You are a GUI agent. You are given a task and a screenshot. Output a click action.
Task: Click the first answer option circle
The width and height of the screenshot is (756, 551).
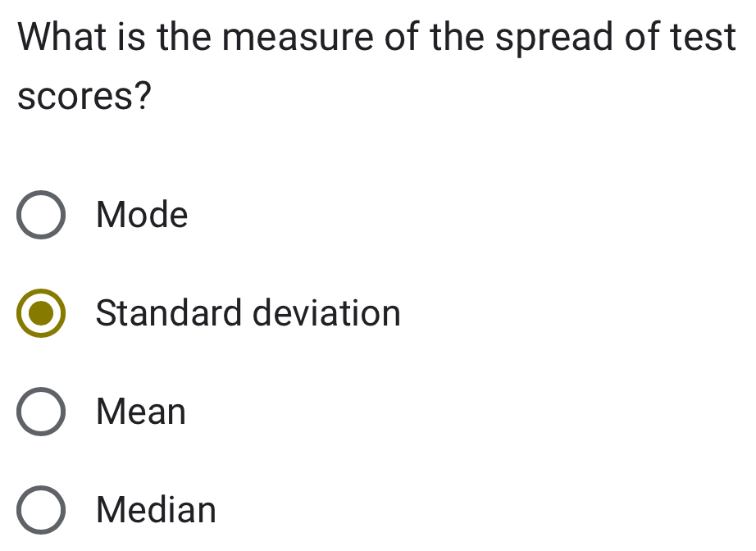41,216
